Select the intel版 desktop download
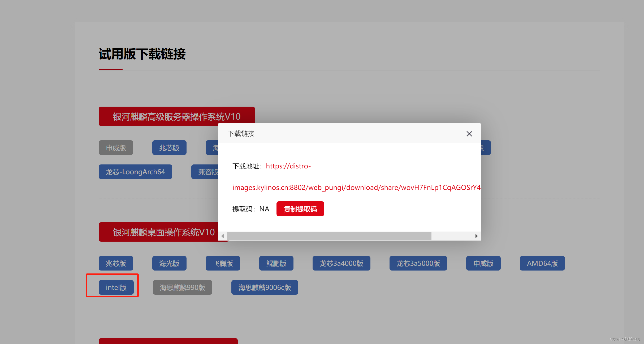The width and height of the screenshot is (644, 344). pos(116,288)
